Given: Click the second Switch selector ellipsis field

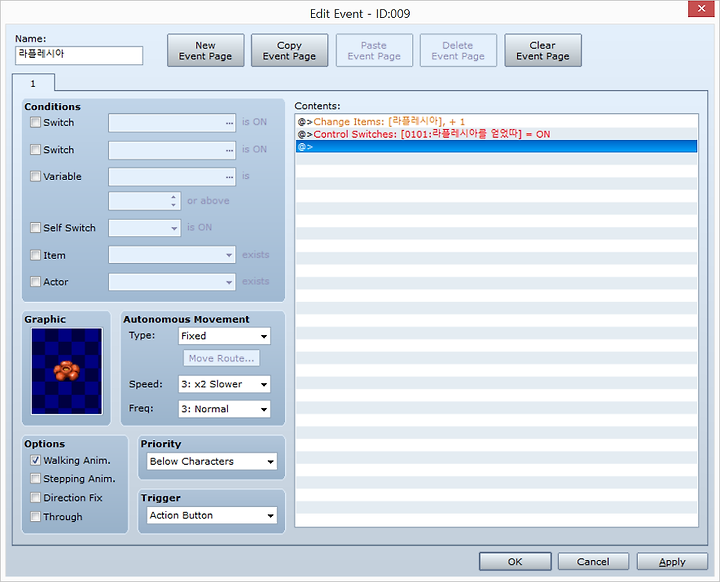Looking at the screenshot, I should point(172,150).
